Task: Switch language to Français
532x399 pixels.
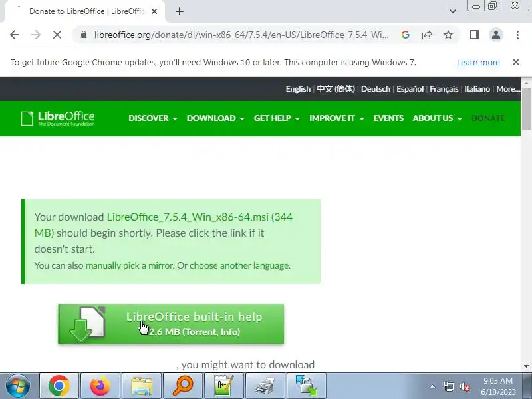Action: (444, 89)
